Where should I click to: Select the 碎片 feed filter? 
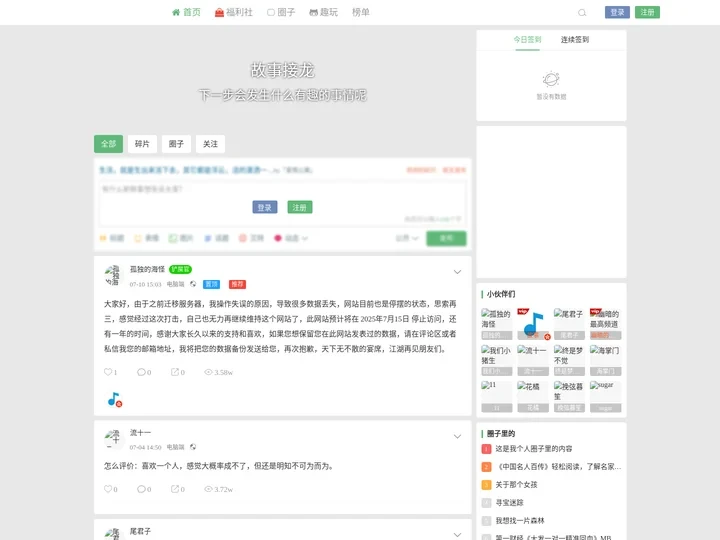coord(142,144)
